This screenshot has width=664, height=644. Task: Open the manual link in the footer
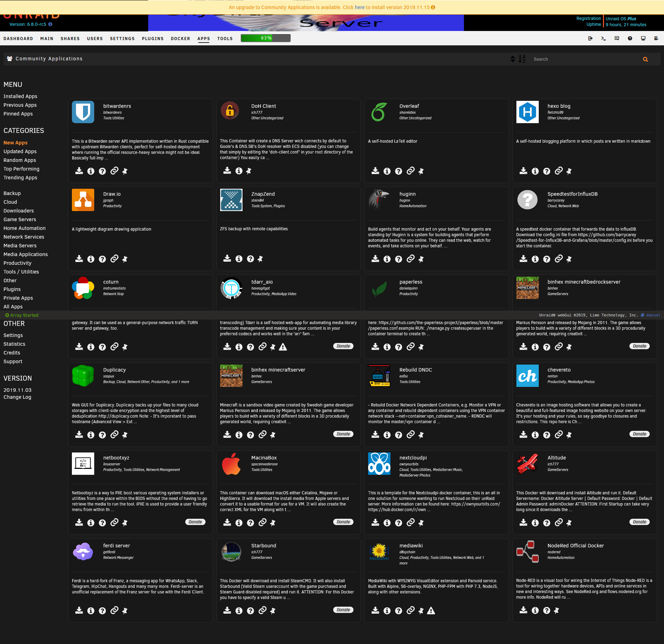click(653, 315)
